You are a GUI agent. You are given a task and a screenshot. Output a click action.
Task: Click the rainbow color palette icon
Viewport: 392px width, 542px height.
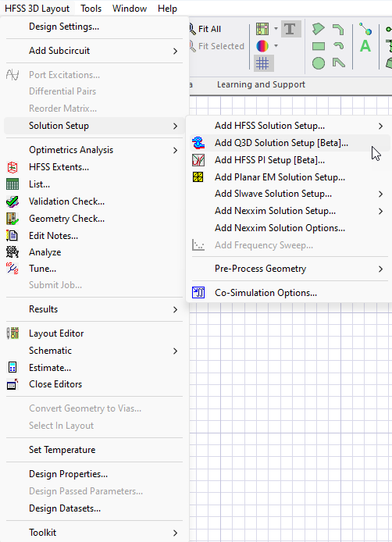(262, 45)
